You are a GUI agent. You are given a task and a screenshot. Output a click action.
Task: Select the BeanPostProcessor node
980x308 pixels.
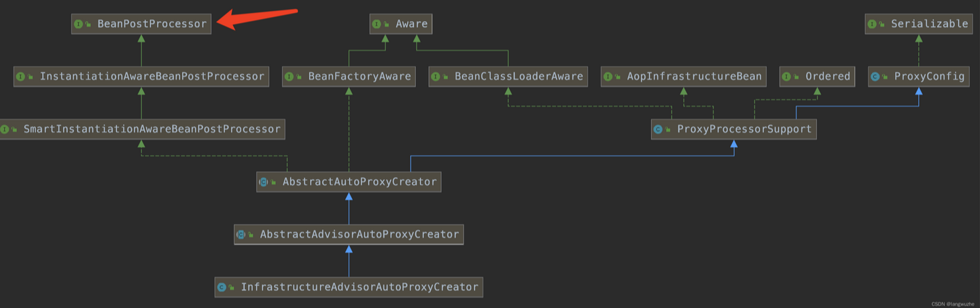[x=141, y=24]
